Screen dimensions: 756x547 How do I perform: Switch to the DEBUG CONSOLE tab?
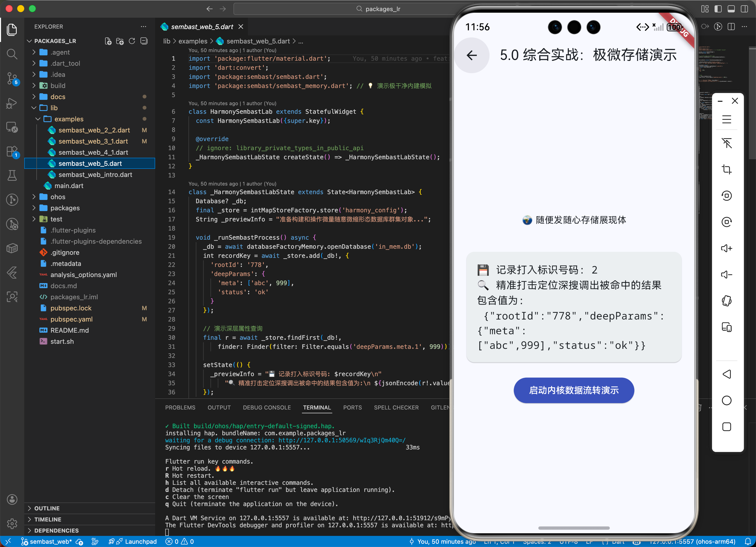click(x=267, y=407)
